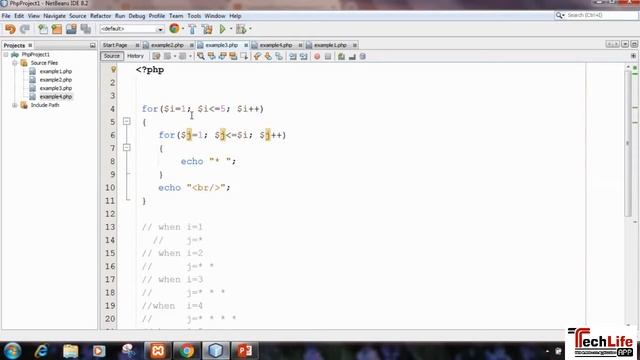
Task: Click the Open Project icon
Action: [71, 29]
